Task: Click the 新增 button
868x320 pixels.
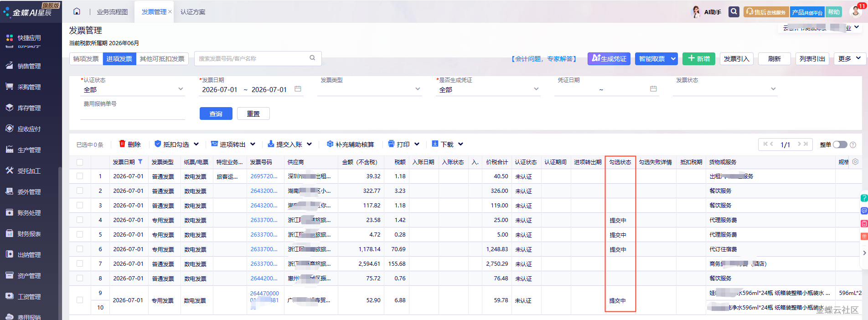Action: pyautogui.click(x=699, y=59)
